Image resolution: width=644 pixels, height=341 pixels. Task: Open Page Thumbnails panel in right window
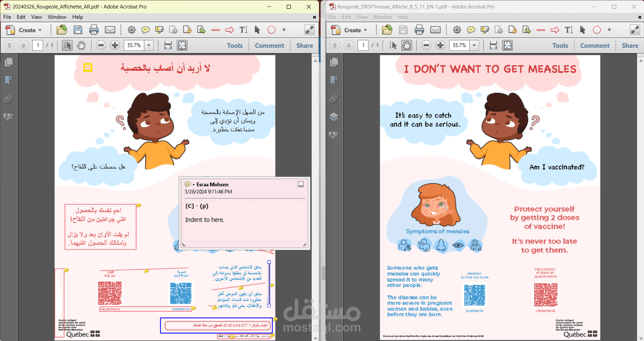334,62
